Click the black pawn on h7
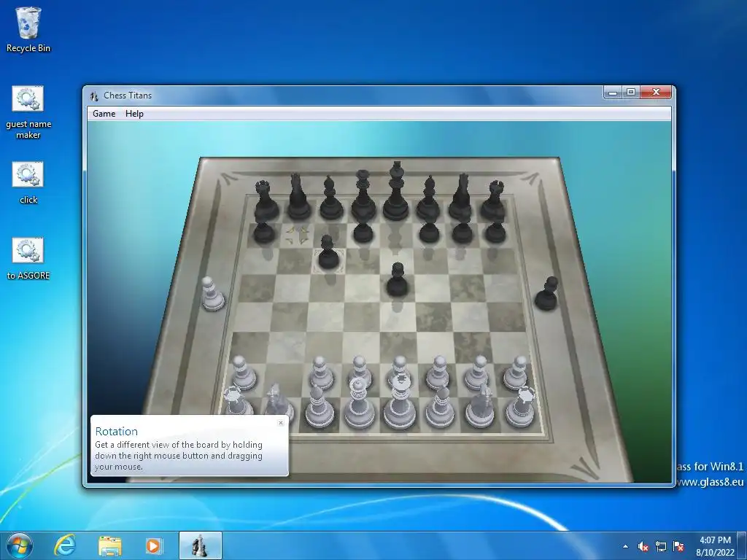 495,230
